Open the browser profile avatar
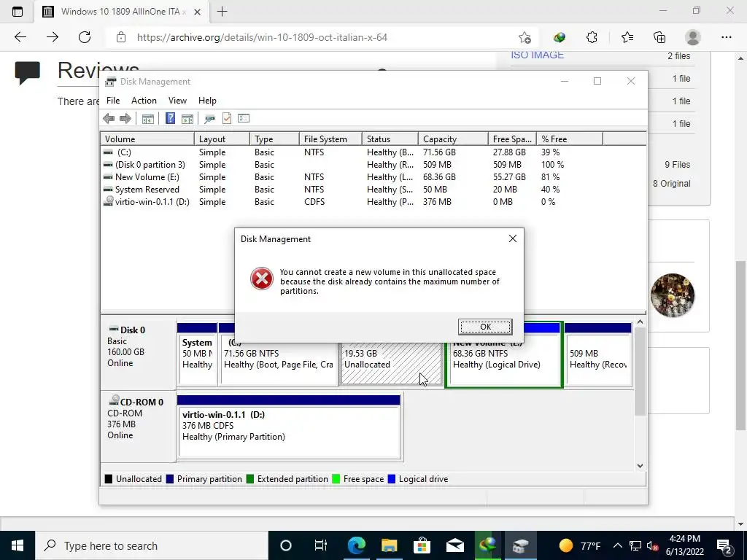This screenshot has height=560, width=747. [x=693, y=37]
